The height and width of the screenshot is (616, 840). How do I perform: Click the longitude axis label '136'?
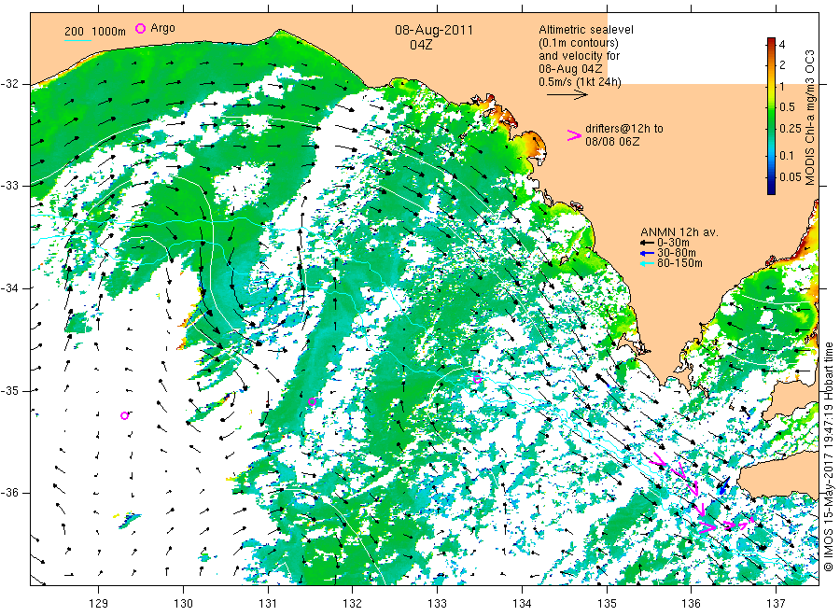[x=691, y=604]
